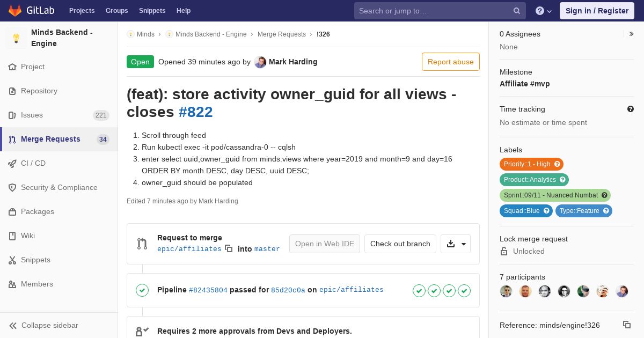Collapse the left sidebar

[x=59, y=325]
